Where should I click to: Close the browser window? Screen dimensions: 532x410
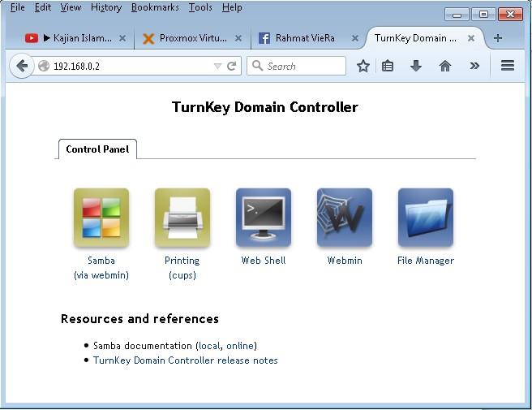click(x=510, y=15)
